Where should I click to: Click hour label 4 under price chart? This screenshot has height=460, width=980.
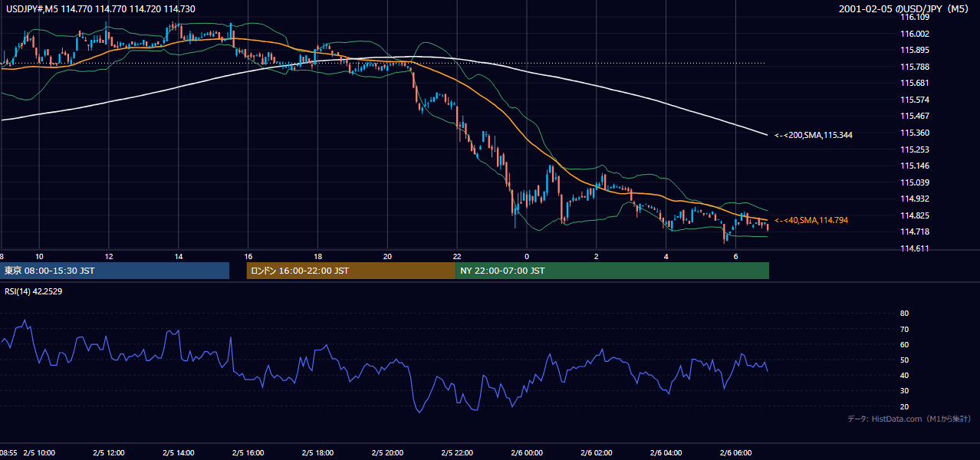666,256
